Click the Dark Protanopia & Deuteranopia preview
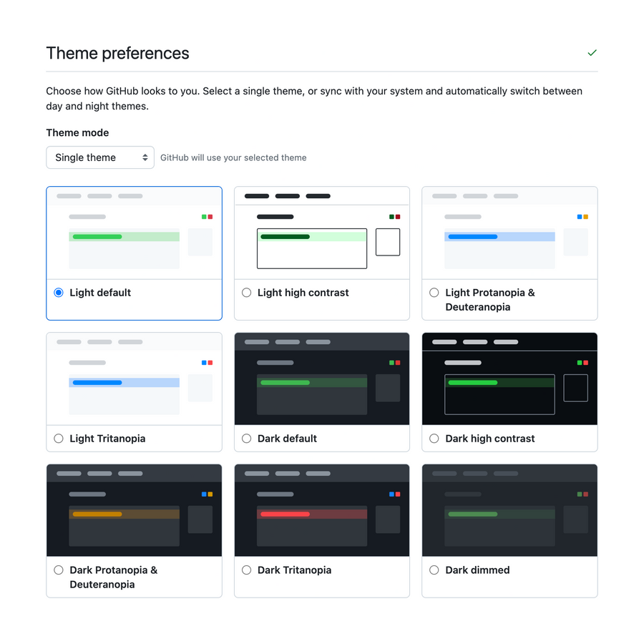This screenshot has width=644, height=644. (134, 510)
